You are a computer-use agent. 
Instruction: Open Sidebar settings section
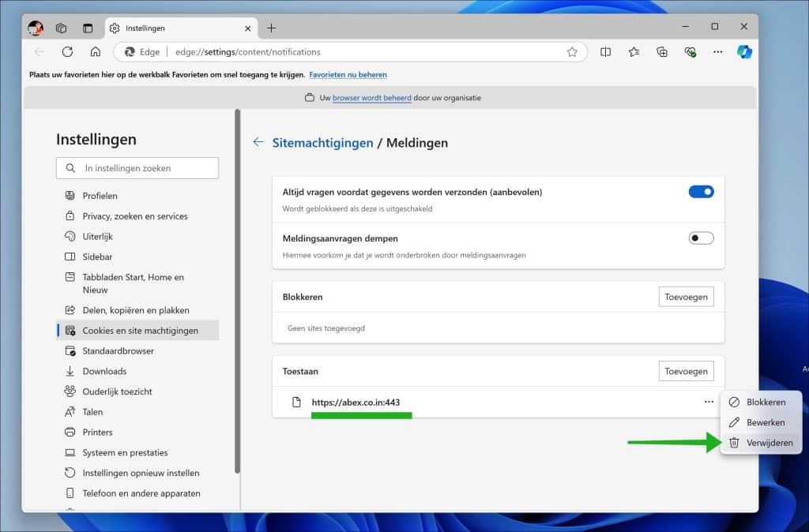[137, 257]
